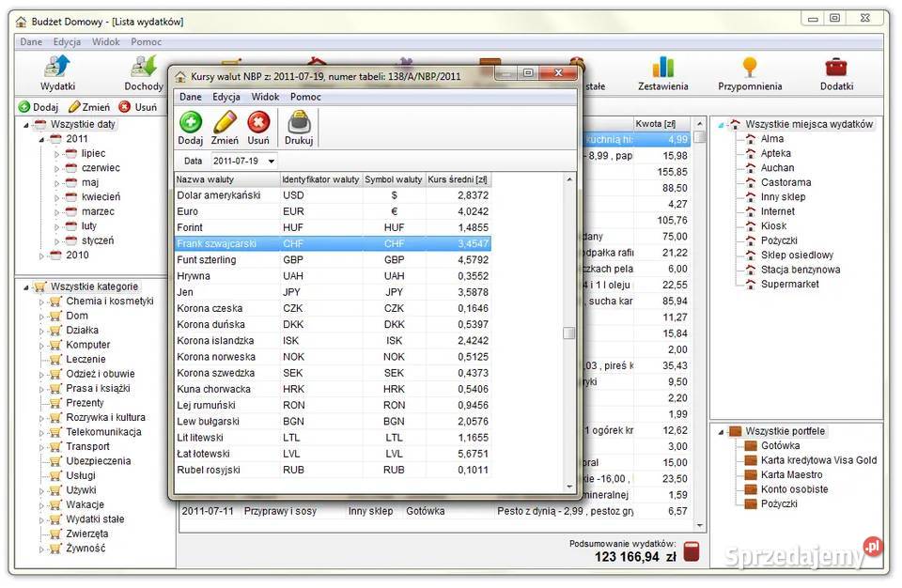Sort by the Kurs średni column header
Screen dimensions: 902x588
point(458,179)
